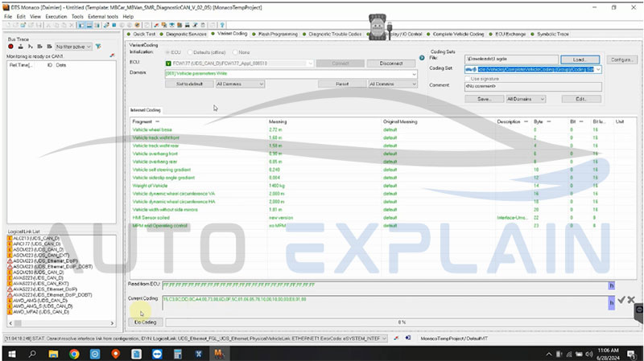Open Chrome from Windows taskbar
This screenshot has width=644, height=361.
click(74, 354)
